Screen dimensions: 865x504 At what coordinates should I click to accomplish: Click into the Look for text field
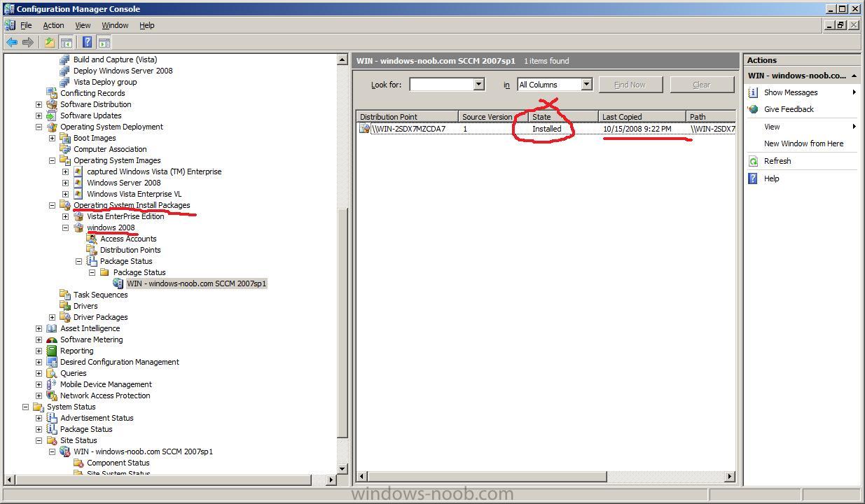coord(441,85)
